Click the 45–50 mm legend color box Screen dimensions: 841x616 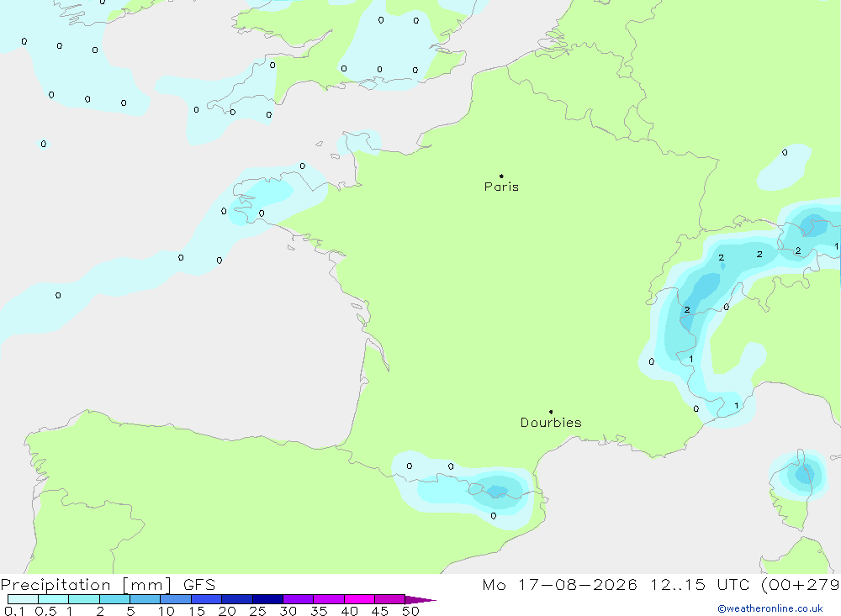point(390,599)
